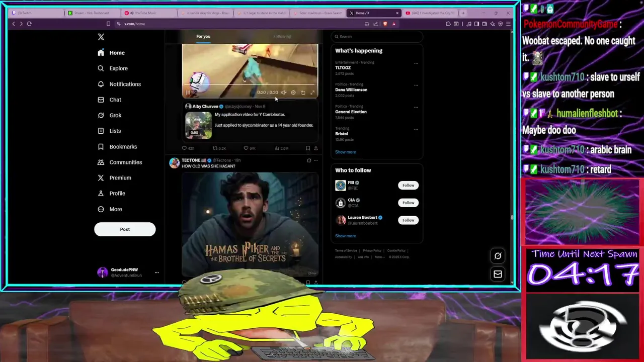Viewport: 644px width, 362px height.
Task: Click the browser forward arrow
Action: click(21, 24)
